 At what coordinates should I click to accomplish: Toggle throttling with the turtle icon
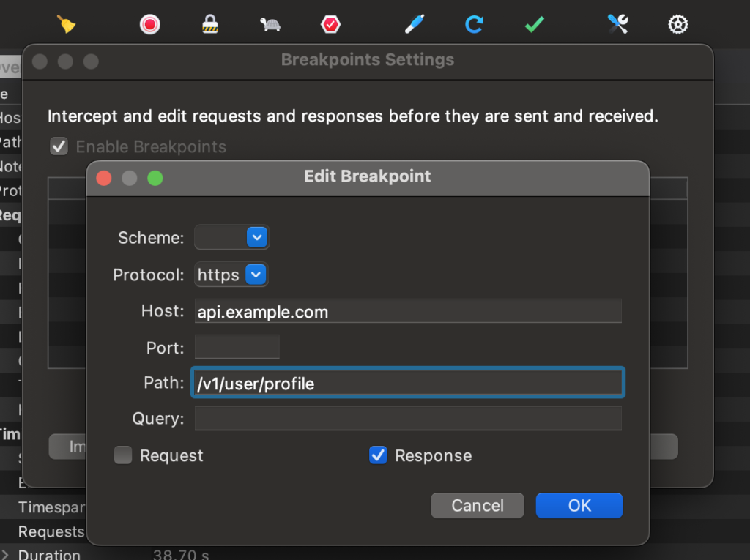coord(270,24)
